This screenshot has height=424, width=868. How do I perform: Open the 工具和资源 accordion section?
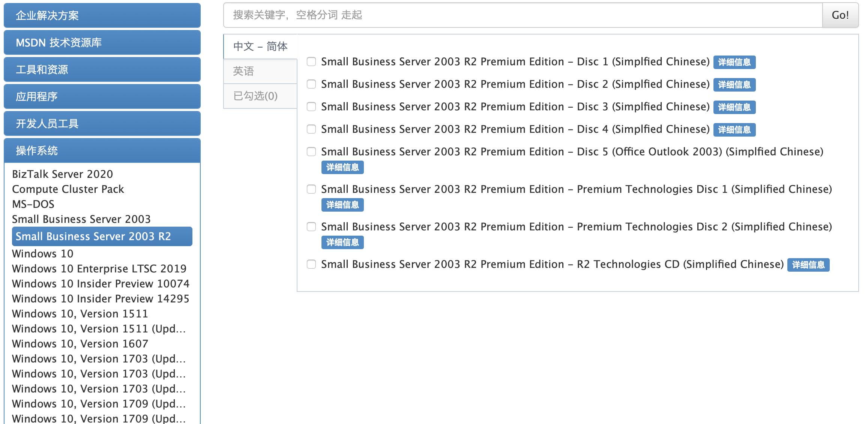[x=102, y=69]
